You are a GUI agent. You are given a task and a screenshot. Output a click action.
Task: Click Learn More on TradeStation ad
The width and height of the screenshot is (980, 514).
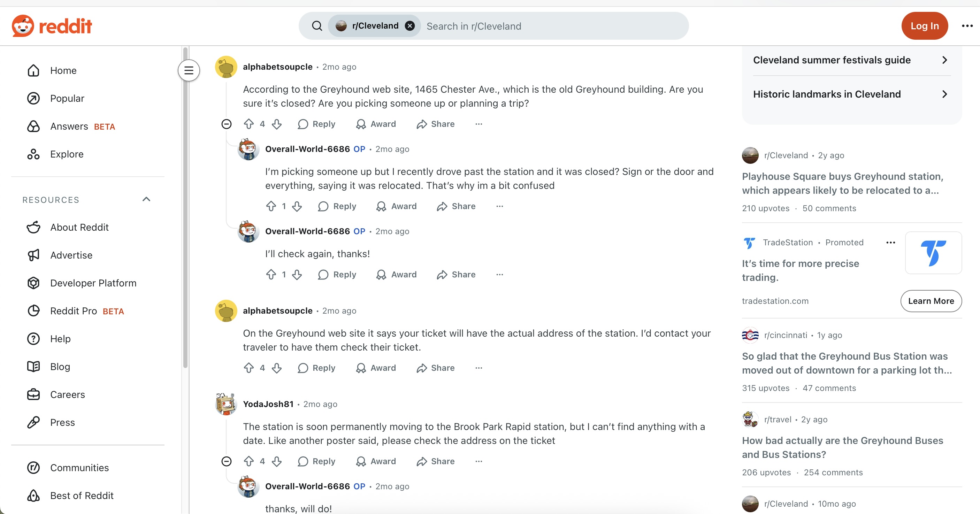click(931, 301)
